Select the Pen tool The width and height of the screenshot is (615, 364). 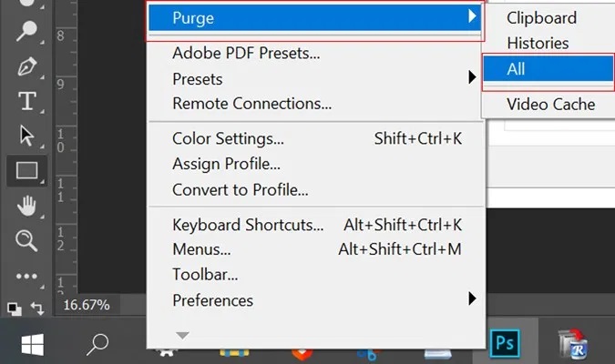coord(27,66)
